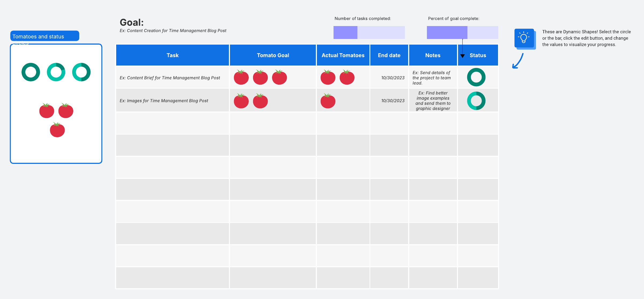This screenshot has width=644, height=299.
Task: Select the 'Number of tasks completed' progress bar
Action: tap(369, 33)
